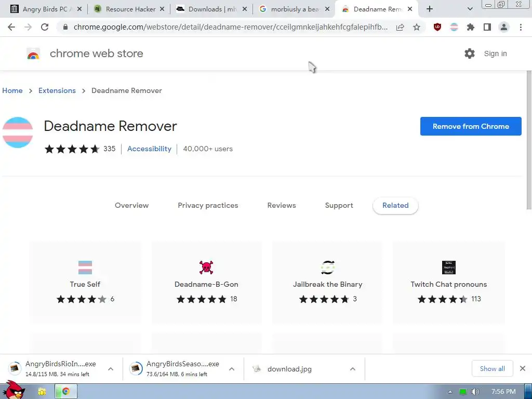Viewport: 532px width, 399px height.
Task: Click the 335 ratings star row
Action: (x=72, y=149)
